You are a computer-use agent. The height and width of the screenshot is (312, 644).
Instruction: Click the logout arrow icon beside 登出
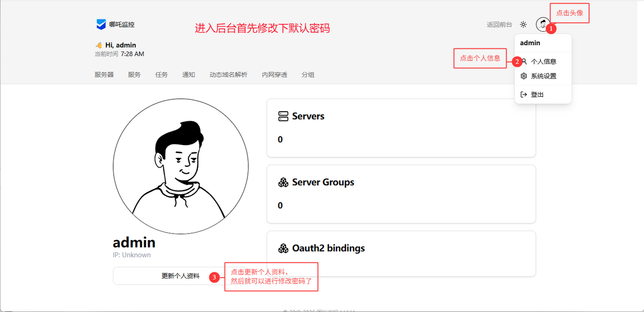click(524, 95)
